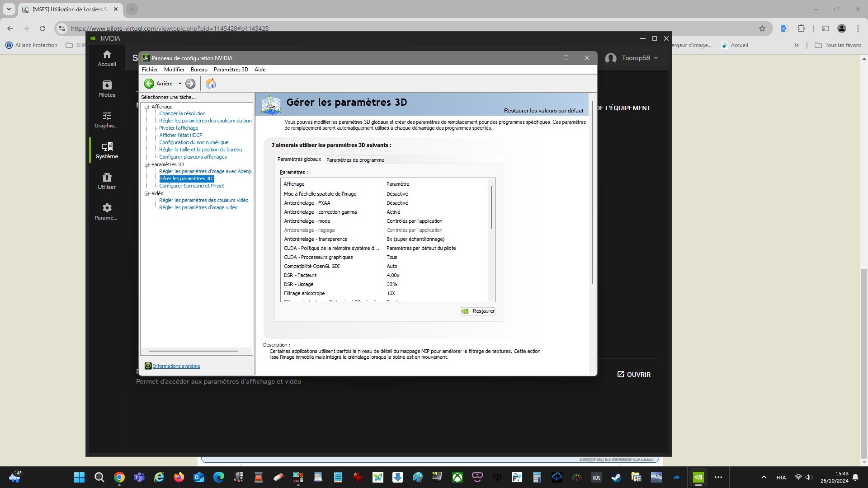Click the settings list vertical scrollbar
This screenshot has height=488, width=868.
pos(491,208)
